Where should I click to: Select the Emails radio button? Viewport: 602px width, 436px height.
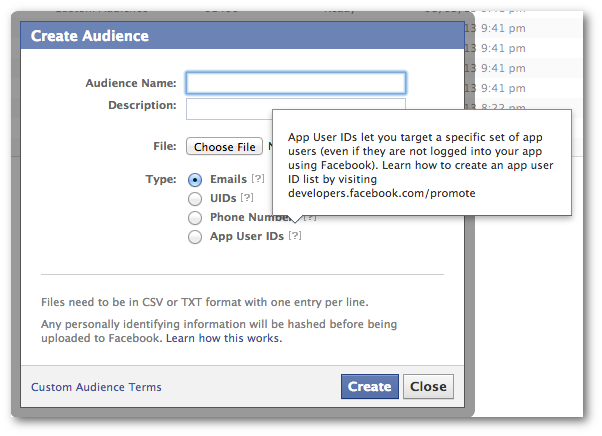tap(195, 179)
